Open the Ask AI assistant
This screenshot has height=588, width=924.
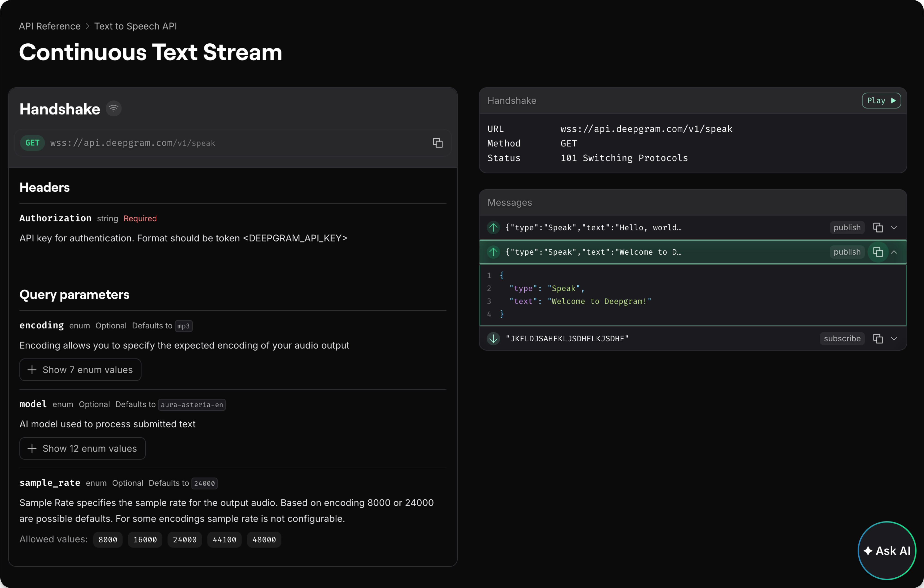point(887,551)
